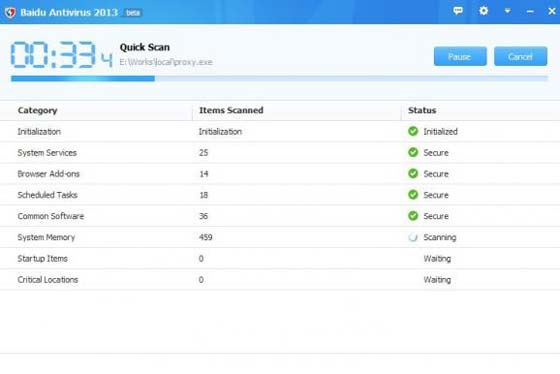Click the 0 count for Startup Items

coord(201,258)
